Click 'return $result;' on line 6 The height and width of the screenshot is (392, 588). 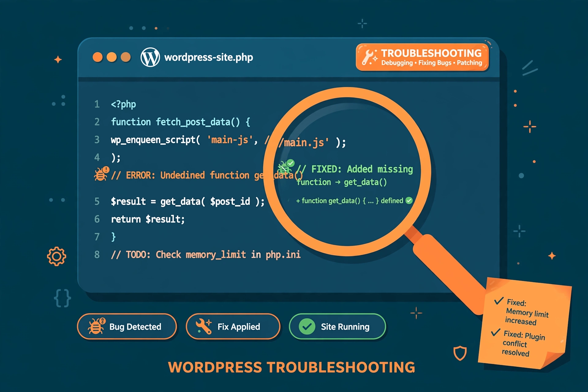pyautogui.click(x=148, y=219)
